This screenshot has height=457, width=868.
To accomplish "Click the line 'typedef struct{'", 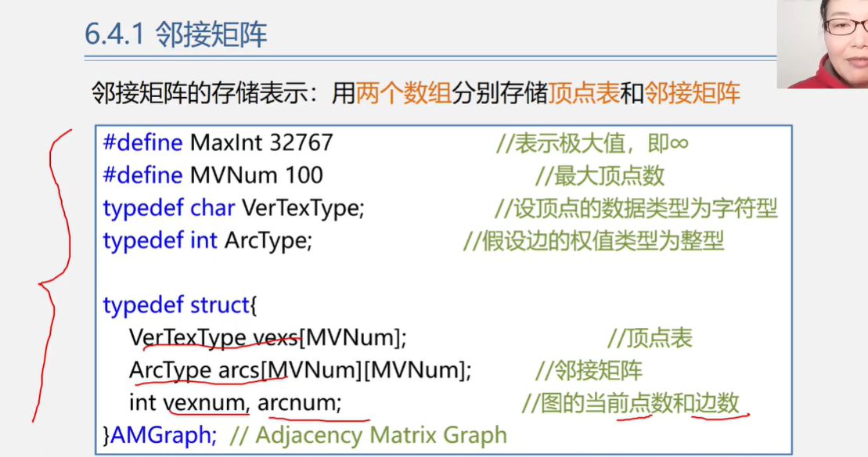I will 180,305.
